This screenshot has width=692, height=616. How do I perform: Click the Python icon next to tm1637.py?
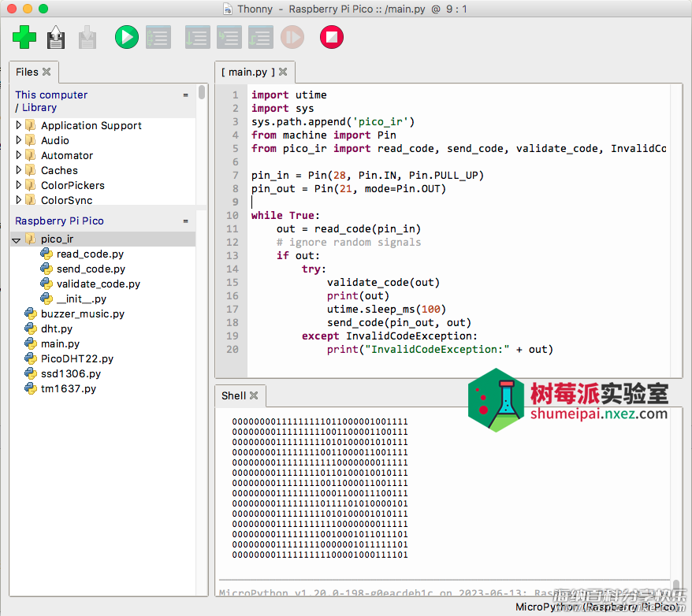pyautogui.click(x=31, y=388)
